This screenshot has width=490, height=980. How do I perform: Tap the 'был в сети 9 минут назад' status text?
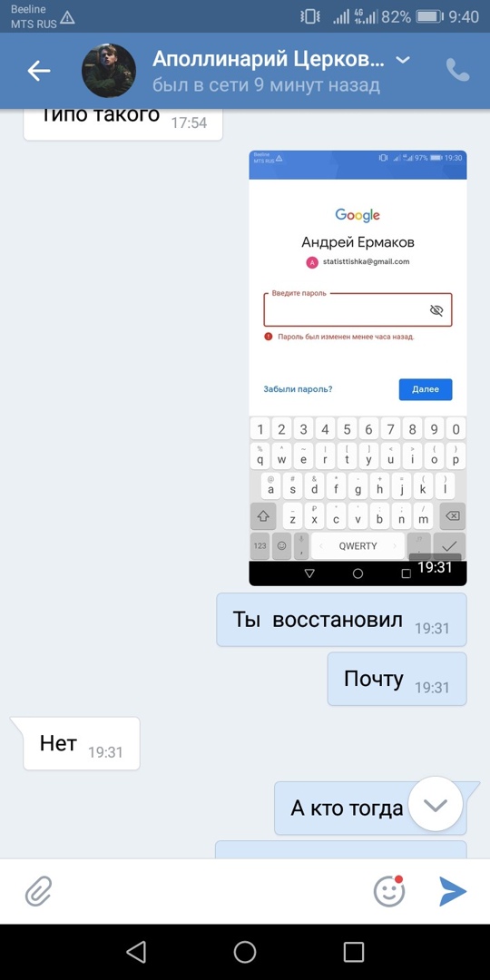pos(266,85)
